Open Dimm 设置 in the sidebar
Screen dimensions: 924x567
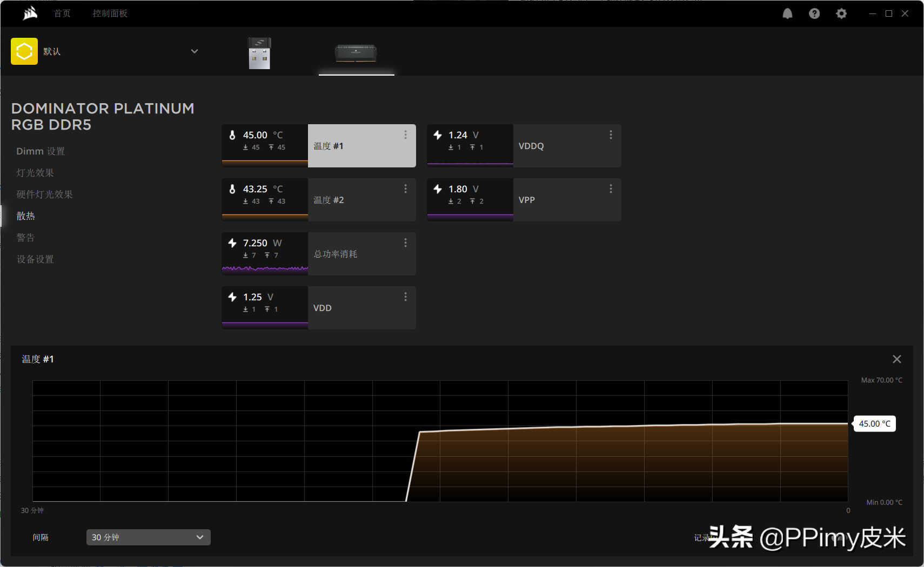coord(41,151)
